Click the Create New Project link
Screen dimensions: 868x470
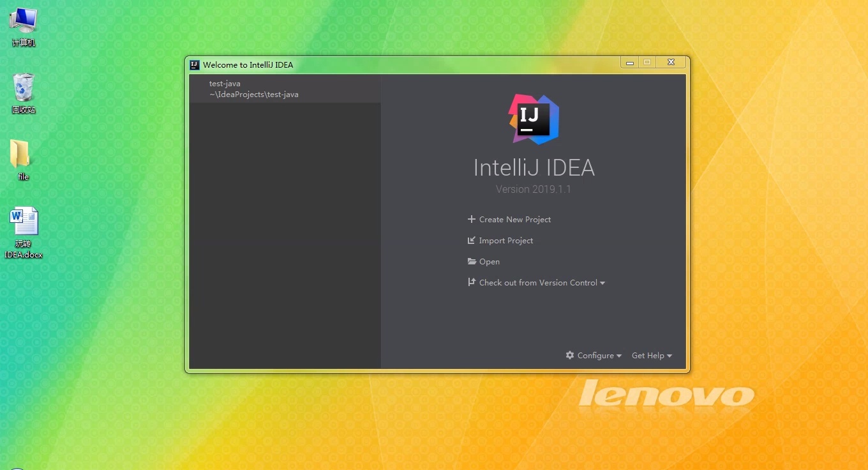pos(515,219)
